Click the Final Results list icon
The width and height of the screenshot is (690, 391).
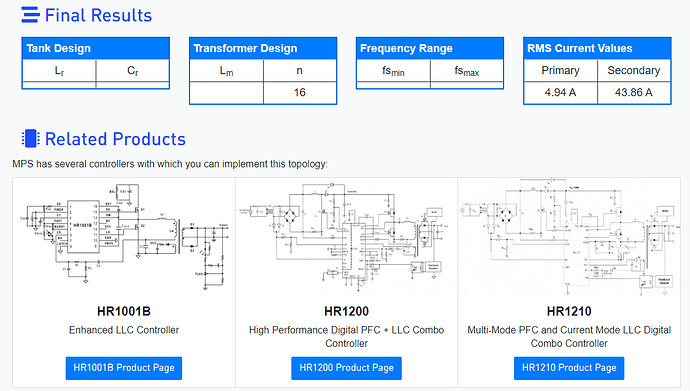tap(30, 15)
